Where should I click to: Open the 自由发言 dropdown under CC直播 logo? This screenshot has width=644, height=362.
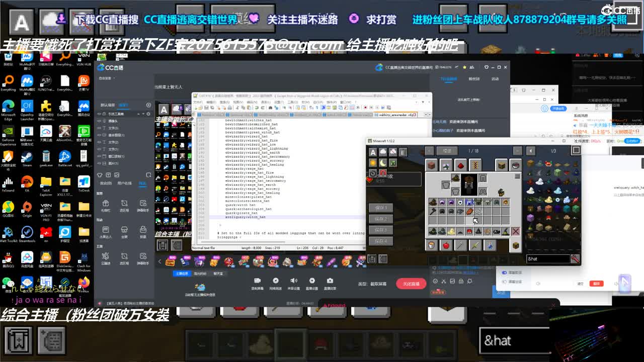107,78
